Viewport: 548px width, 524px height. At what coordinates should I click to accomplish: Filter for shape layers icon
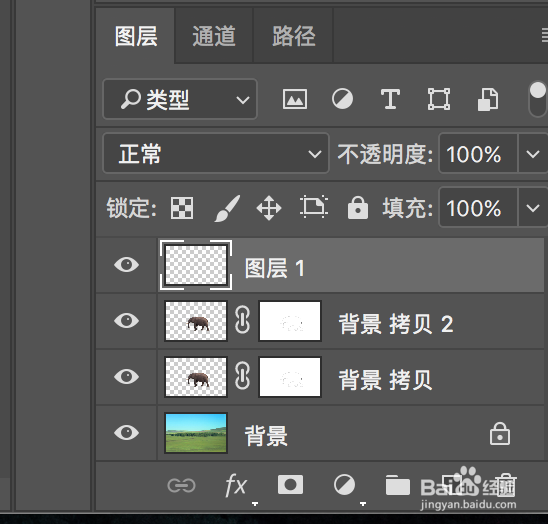pyautogui.click(x=439, y=99)
